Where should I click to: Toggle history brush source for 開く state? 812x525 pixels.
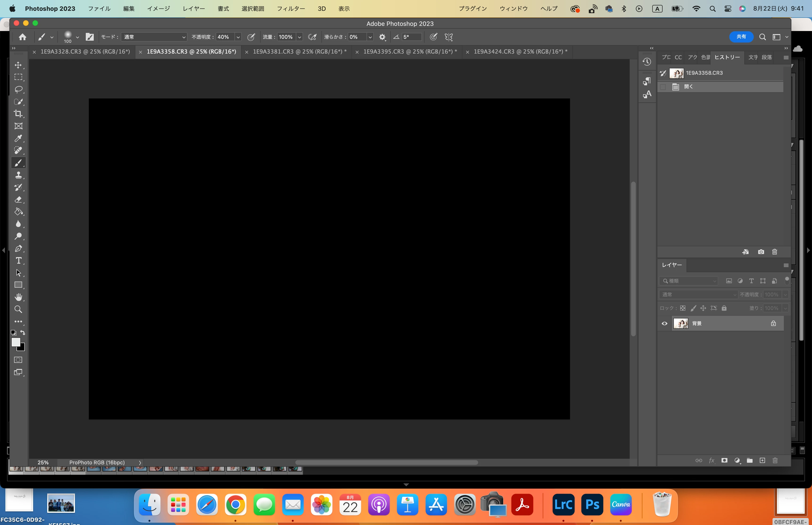coord(663,87)
